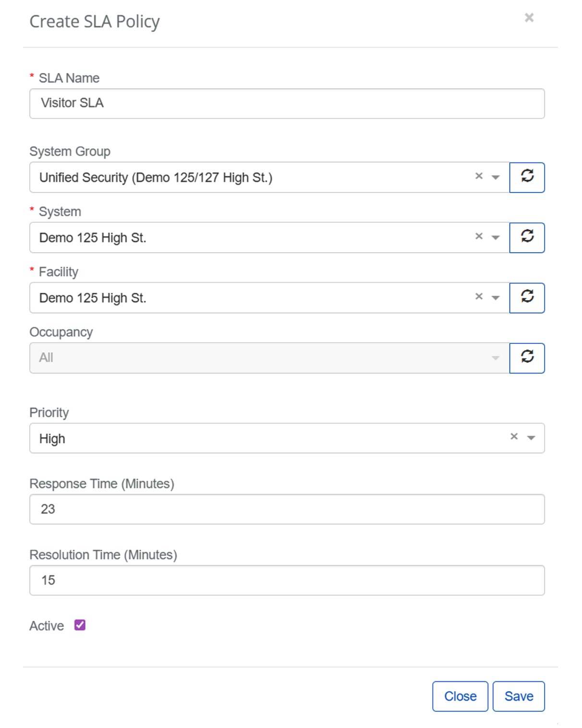Screen dimensions: 582x728
Task: Select the Resolution Time minutes field
Action: click(287, 580)
